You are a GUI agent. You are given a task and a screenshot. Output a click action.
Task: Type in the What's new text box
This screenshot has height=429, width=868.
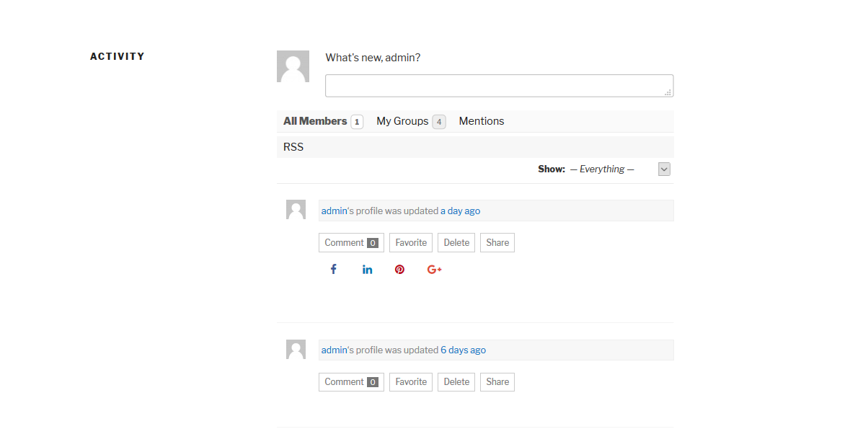499,86
